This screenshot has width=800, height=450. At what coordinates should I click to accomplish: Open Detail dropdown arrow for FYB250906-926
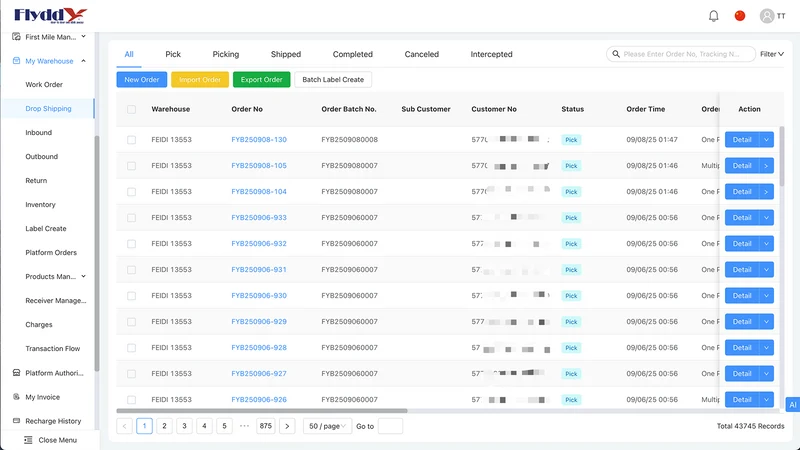coord(766,400)
